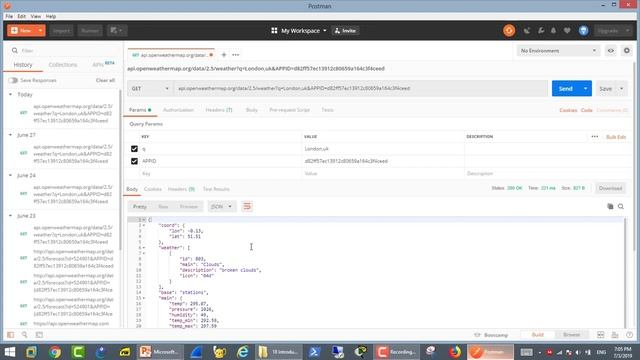Click the Invite button
This screenshot has width=640, height=360.
click(345, 31)
